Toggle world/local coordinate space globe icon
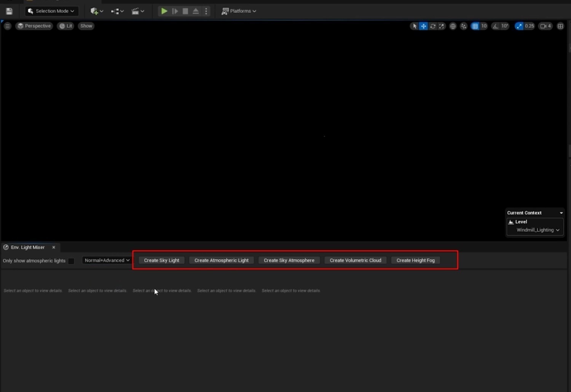This screenshot has width=571, height=392. [453, 26]
